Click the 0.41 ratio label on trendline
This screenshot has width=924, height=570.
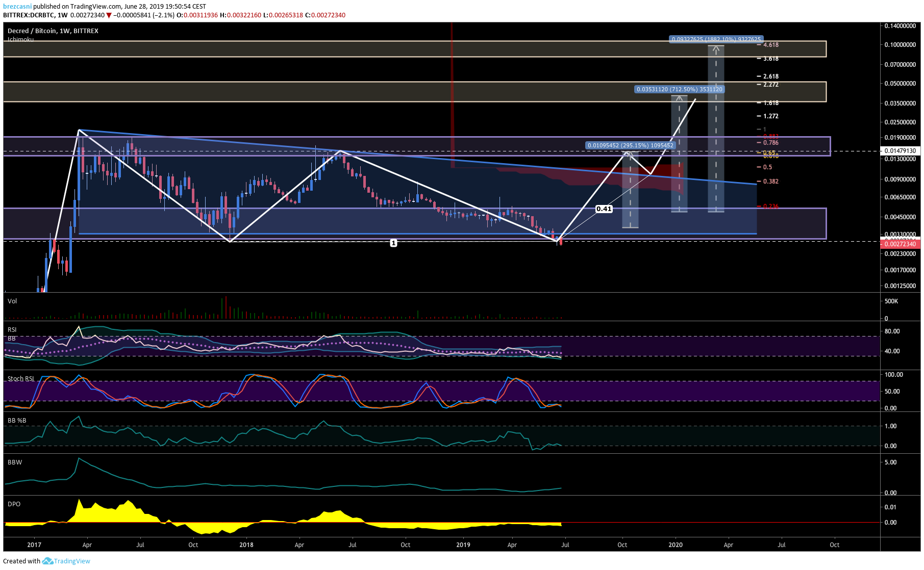[604, 209]
